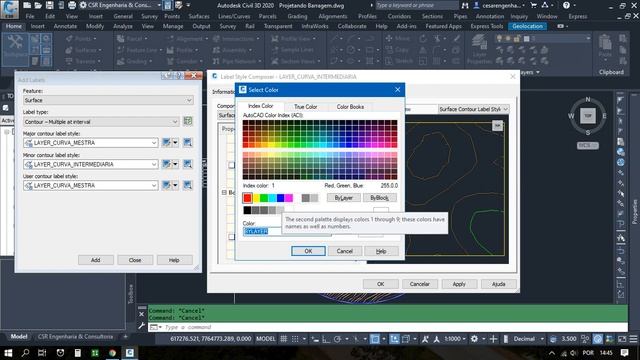Switch to the True Color tab
Image resolution: width=640 pixels, height=360 pixels.
pos(306,107)
